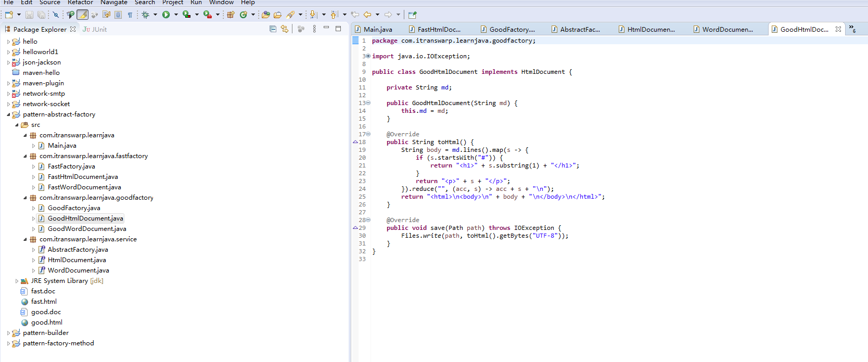Click the Save All icon
This screenshot has width=868, height=362.
[x=41, y=15]
